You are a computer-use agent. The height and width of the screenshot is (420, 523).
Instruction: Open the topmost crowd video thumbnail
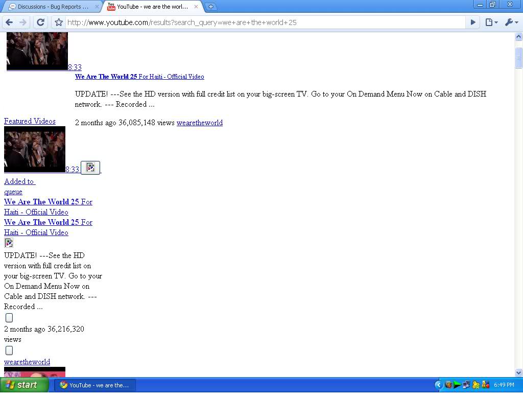point(37,51)
